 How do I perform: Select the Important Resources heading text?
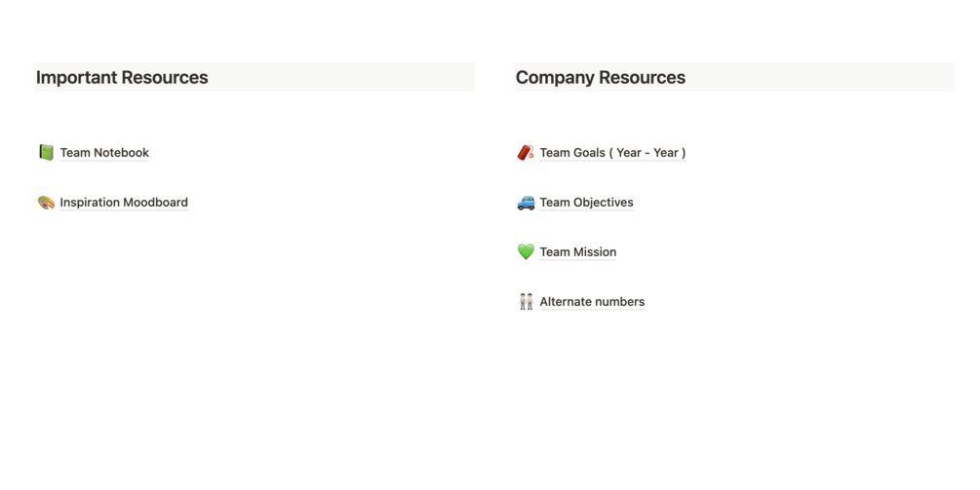[122, 77]
